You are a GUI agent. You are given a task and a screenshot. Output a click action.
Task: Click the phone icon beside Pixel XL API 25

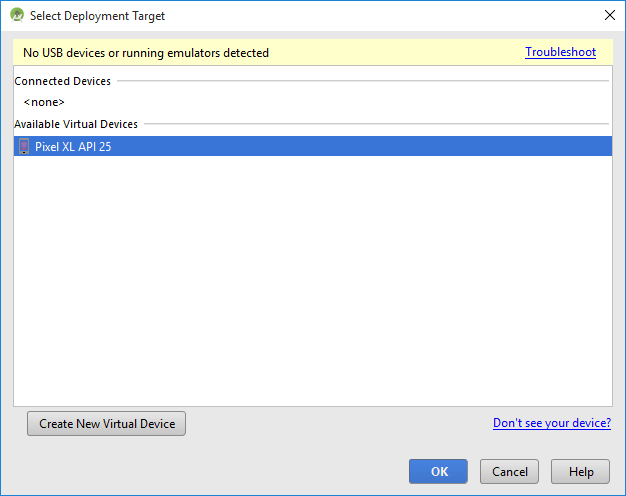(x=24, y=146)
